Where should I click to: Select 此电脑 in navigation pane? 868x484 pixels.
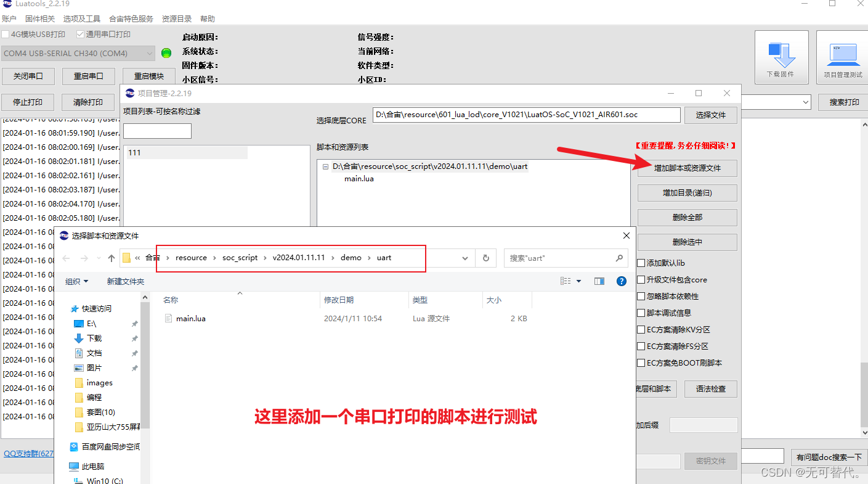(x=92, y=466)
